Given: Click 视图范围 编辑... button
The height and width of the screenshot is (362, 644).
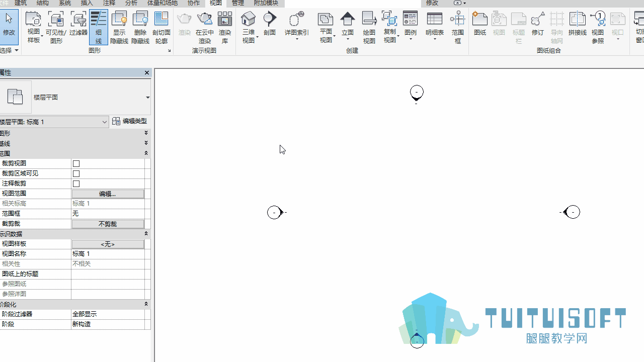Looking at the screenshot, I should pos(108,194).
